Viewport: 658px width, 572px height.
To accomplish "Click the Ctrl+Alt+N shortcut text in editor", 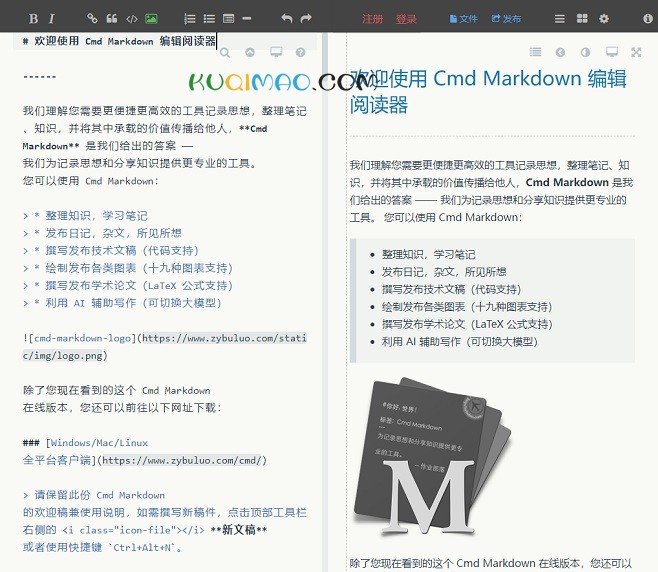I will click(x=143, y=548).
